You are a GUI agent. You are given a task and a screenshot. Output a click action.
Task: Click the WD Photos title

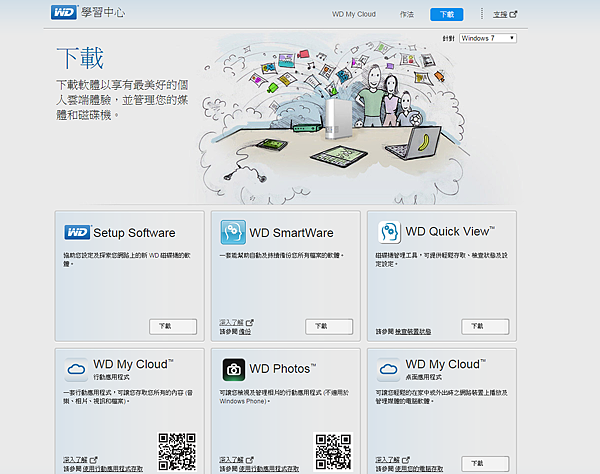pos(283,368)
